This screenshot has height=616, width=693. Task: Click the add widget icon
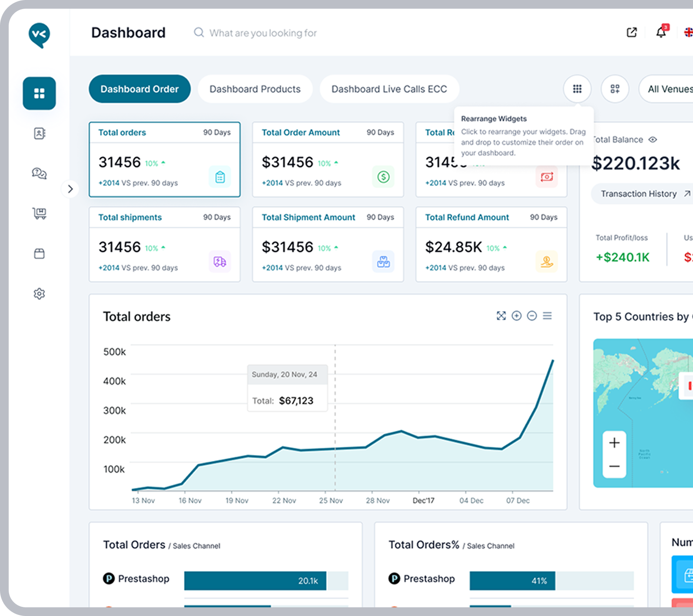[x=615, y=89]
